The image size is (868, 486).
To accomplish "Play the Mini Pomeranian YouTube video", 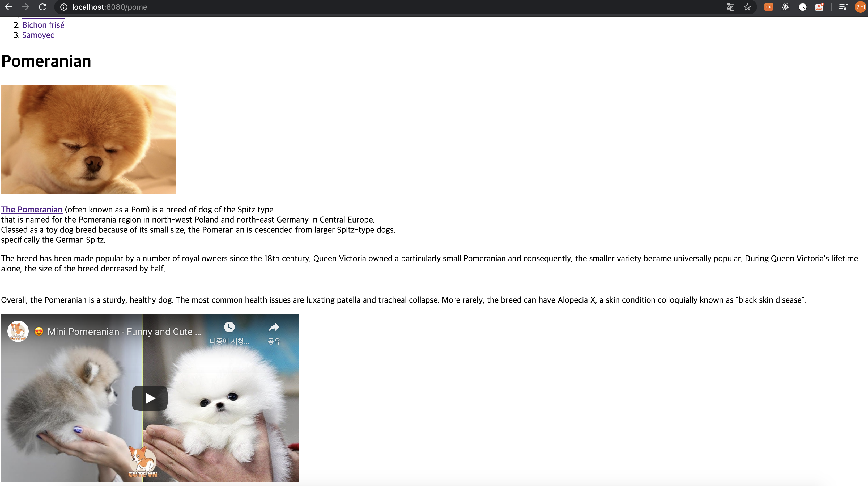I will click(150, 398).
